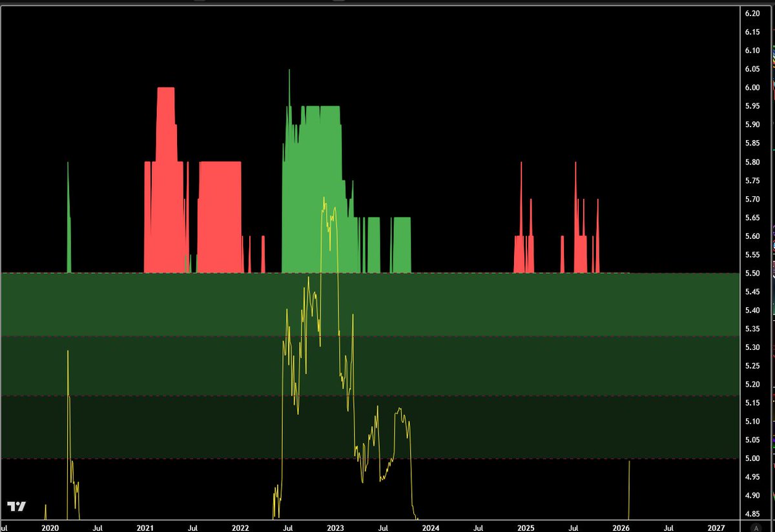Select the 5.90 price axis label
This screenshot has width=775, height=532.
[x=751, y=125]
